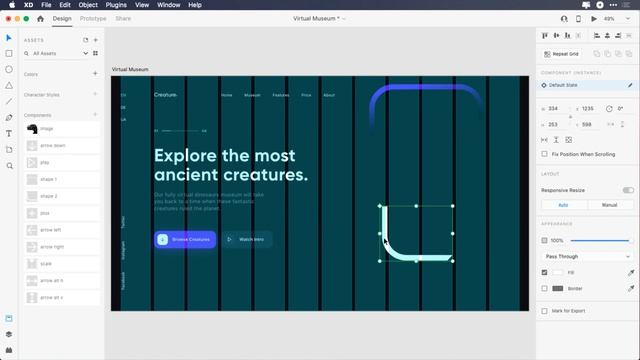Align selection to right edge
This screenshot has width=640, height=360.
618,36
